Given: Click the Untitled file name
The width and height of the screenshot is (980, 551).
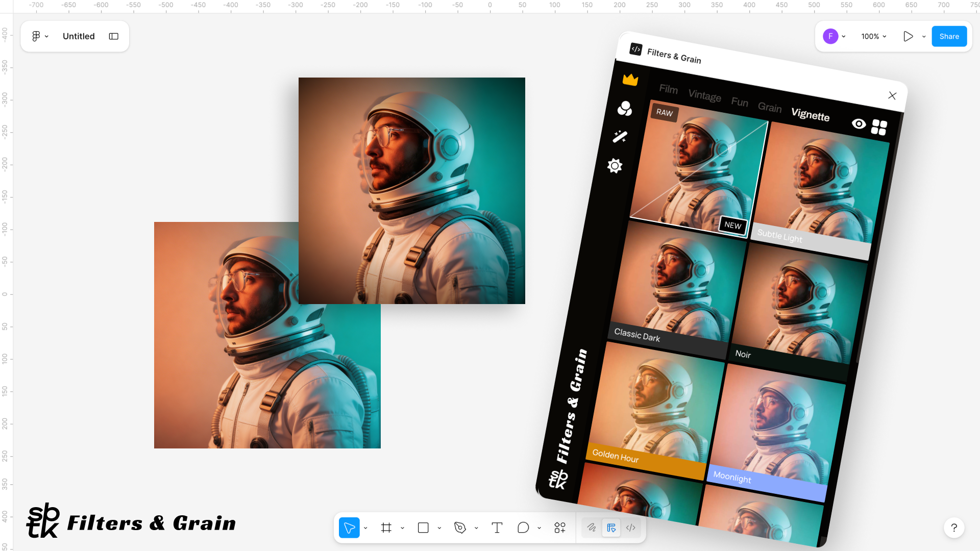Looking at the screenshot, I should tap(79, 36).
